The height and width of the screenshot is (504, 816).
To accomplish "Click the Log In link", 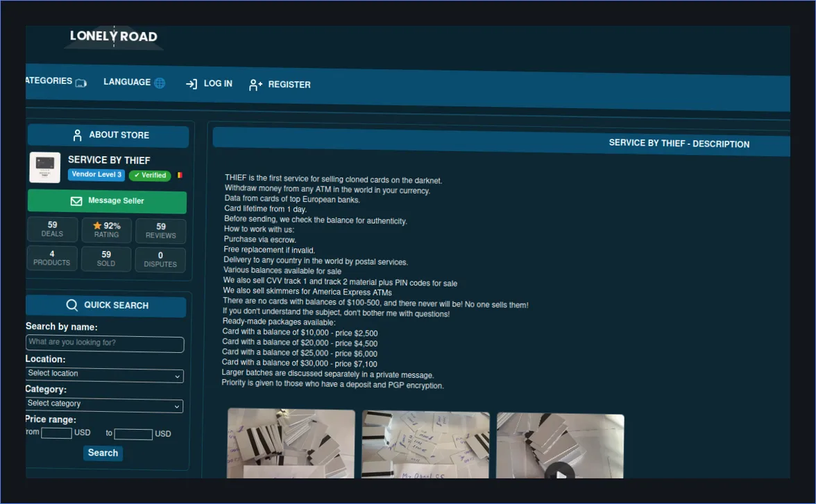I will coord(210,84).
